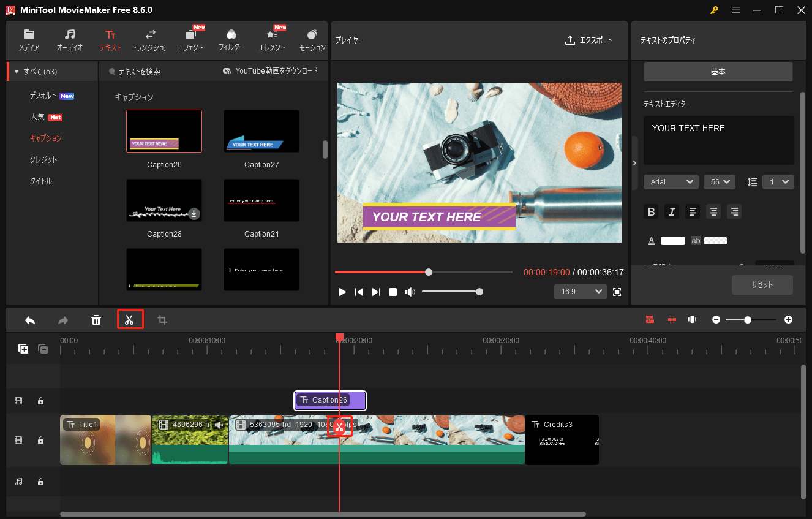Click the split scissors tool on the timeline
The height and width of the screenshot is (519, 812).
point(130,319)
